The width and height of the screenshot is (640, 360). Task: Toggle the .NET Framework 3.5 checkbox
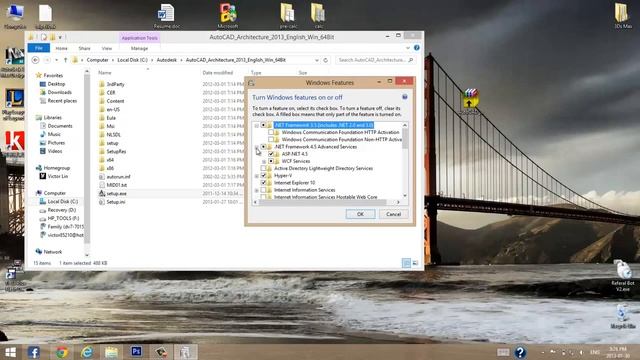(x=263, y=125)
